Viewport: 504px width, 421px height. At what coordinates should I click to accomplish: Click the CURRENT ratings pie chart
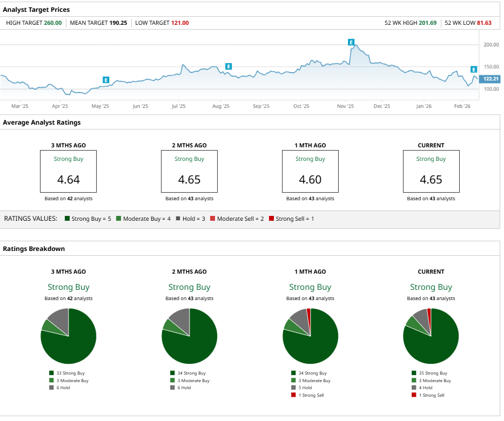[431, 336]
